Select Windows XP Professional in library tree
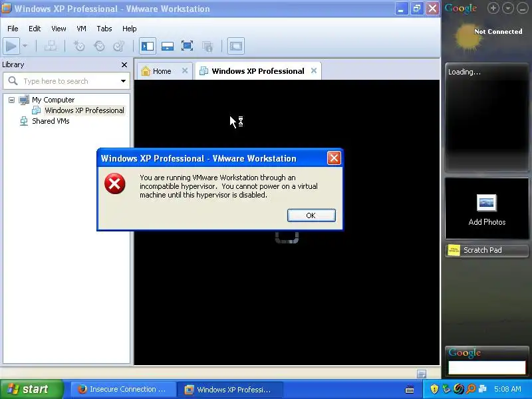Image resolution: width=532 pixels, height=399 pixels. 84,110
